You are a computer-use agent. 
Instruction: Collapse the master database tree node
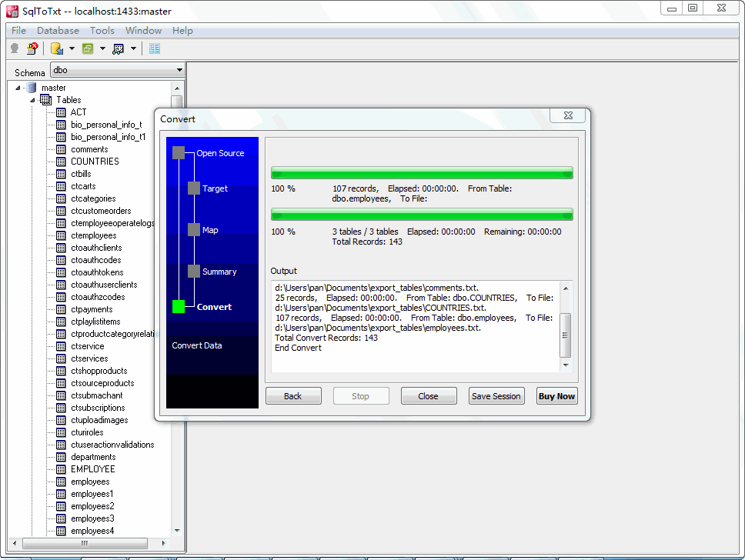point(18,88)
